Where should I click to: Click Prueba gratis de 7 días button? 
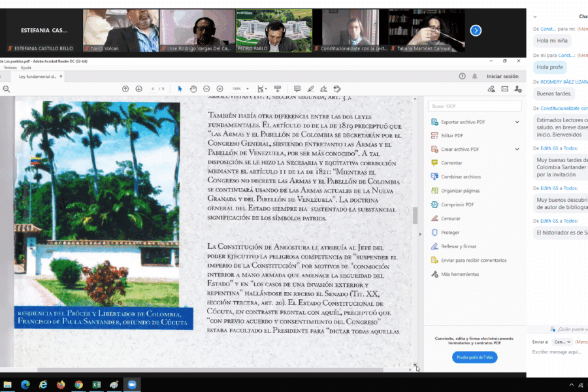[x=474, y=357]
